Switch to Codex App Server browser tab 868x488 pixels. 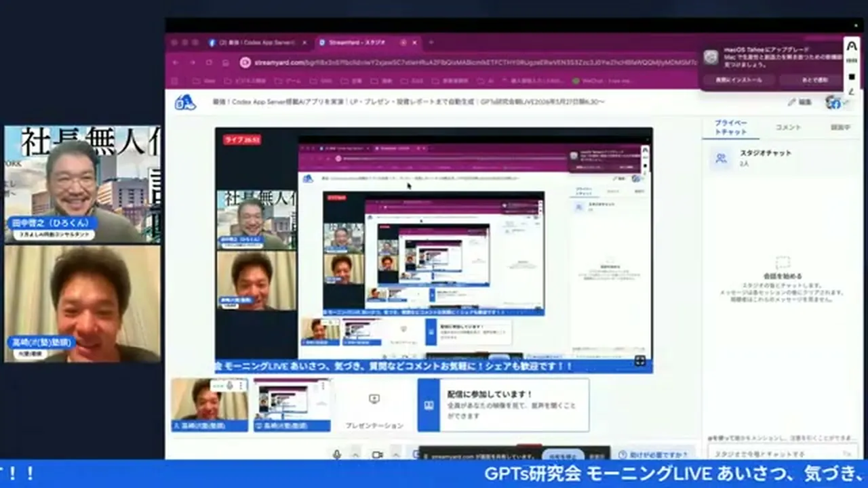(x=258, y=42)
